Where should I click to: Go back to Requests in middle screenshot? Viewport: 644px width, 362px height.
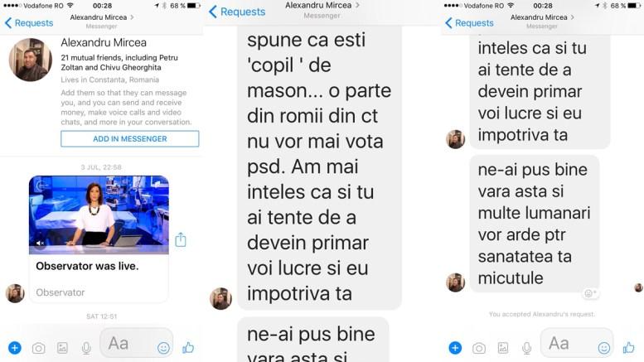(x=237, y=12)
